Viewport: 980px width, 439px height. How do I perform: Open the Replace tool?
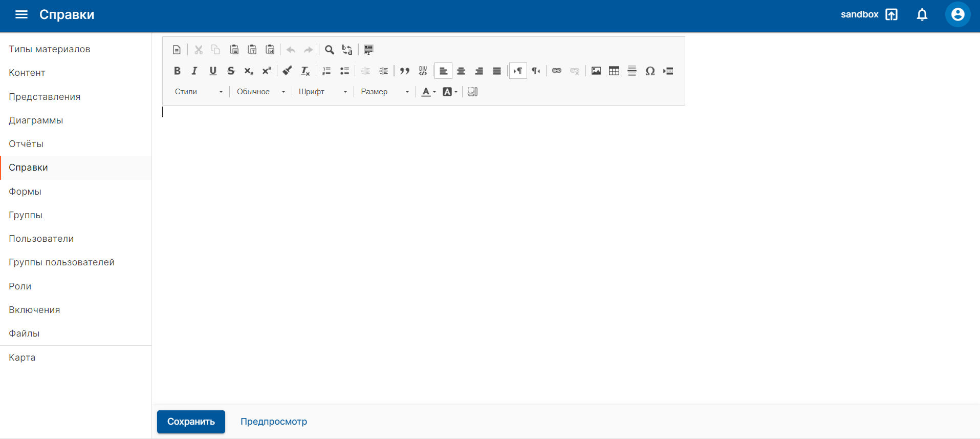[347, 50]
